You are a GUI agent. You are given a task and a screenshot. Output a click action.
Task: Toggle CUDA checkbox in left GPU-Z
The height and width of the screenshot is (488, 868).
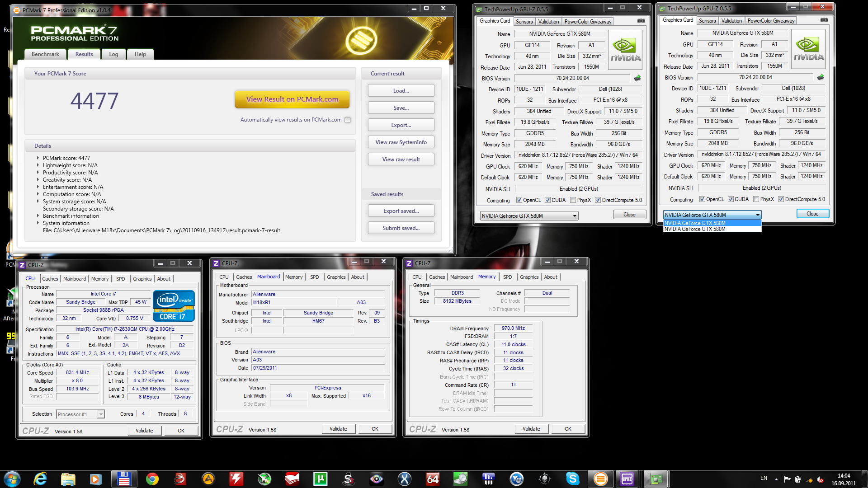tap(547, 200)
